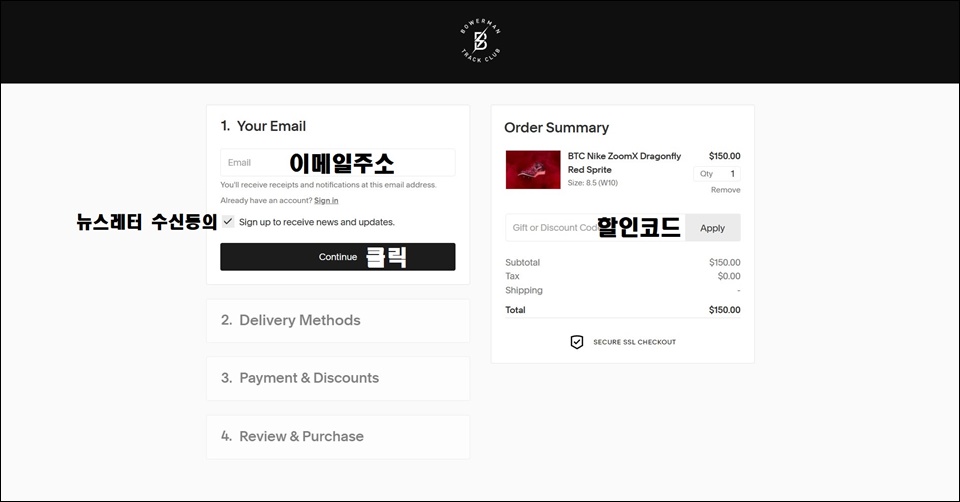Click the Continue button
This screenshot has height=502, width=960.
338,257
